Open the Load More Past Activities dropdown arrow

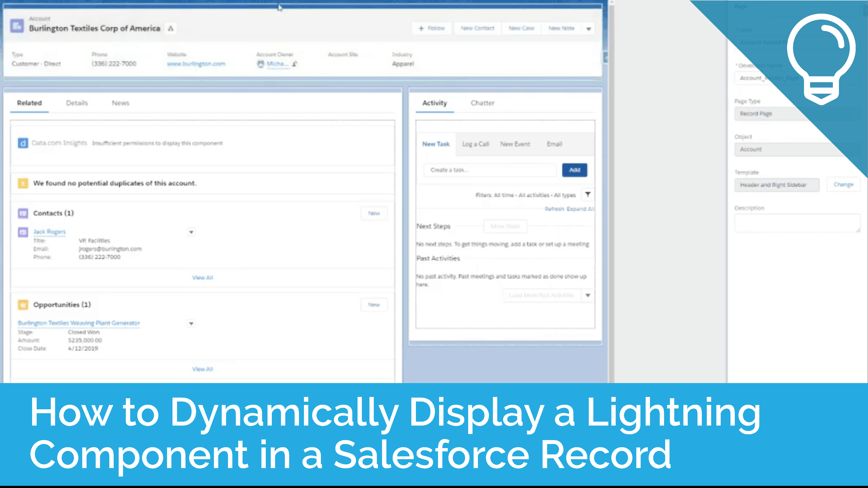pos(588,295)
